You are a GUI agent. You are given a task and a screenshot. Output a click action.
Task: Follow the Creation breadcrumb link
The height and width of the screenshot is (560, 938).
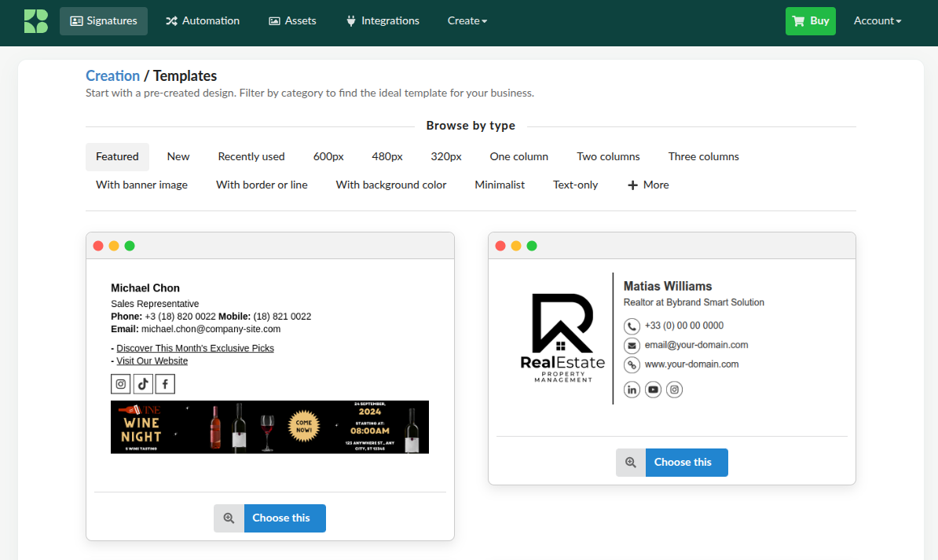click(x=112, y=76)
